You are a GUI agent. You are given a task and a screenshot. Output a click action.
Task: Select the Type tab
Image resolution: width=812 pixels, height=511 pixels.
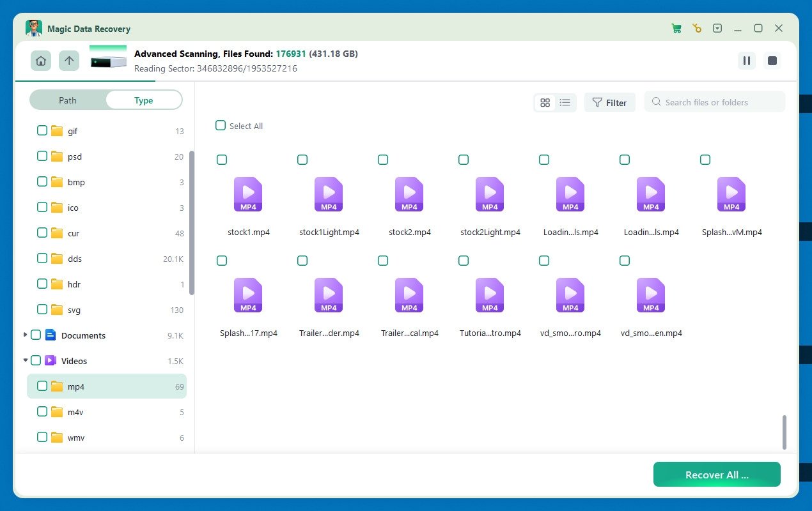pyautogui.click(x=143, y=100)
